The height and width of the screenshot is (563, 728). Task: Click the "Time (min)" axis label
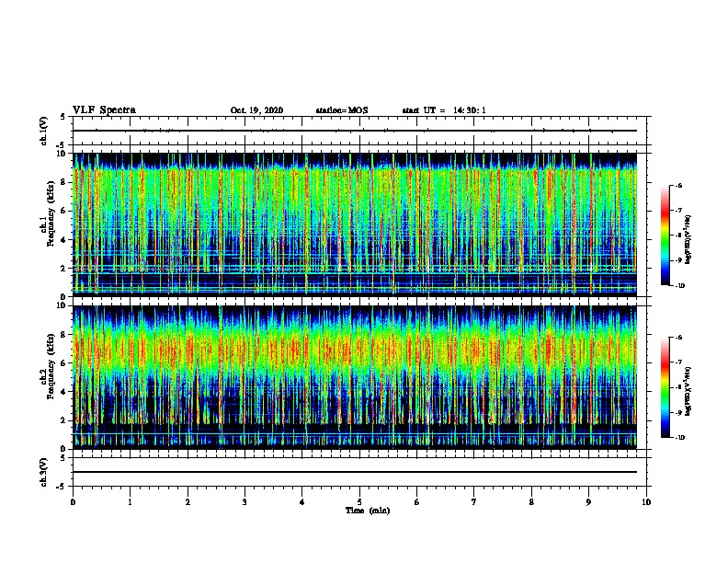[368, 511]
